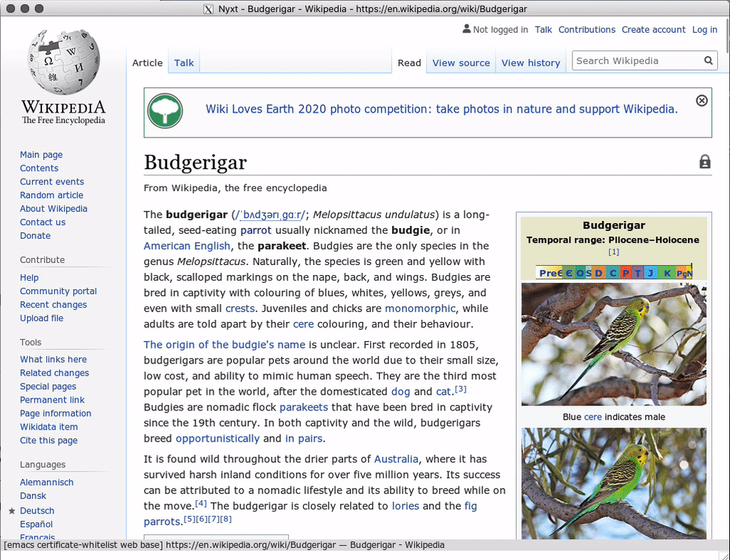This screenshot has height=560, width=730.
Task: Open the male budgerigar photo thumbnail
Action: click(614, 344)
